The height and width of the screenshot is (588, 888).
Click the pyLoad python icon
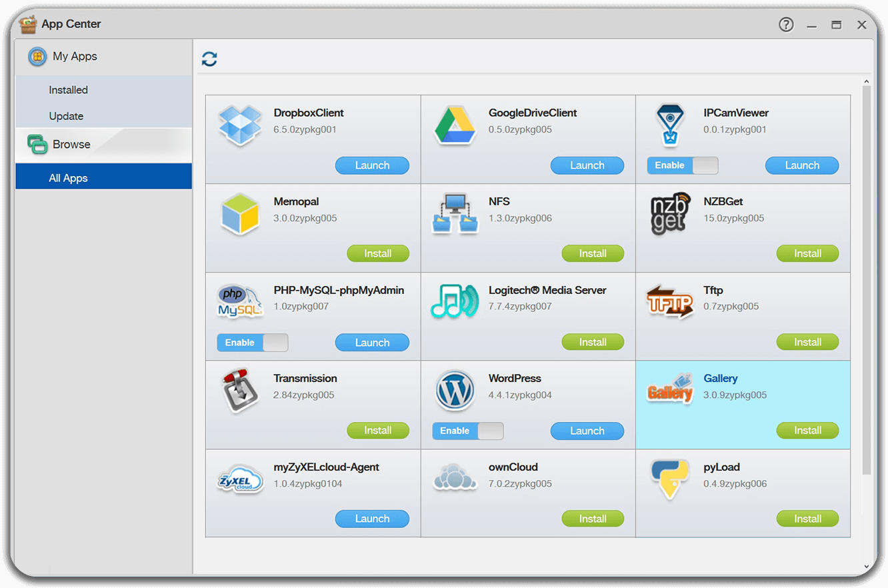(x=670, y=479)
